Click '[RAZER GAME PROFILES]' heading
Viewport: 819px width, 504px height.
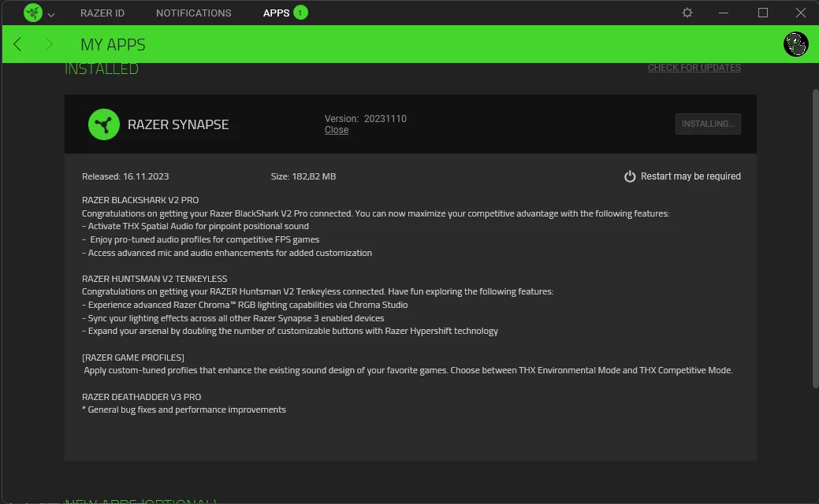tap(132, 358)
